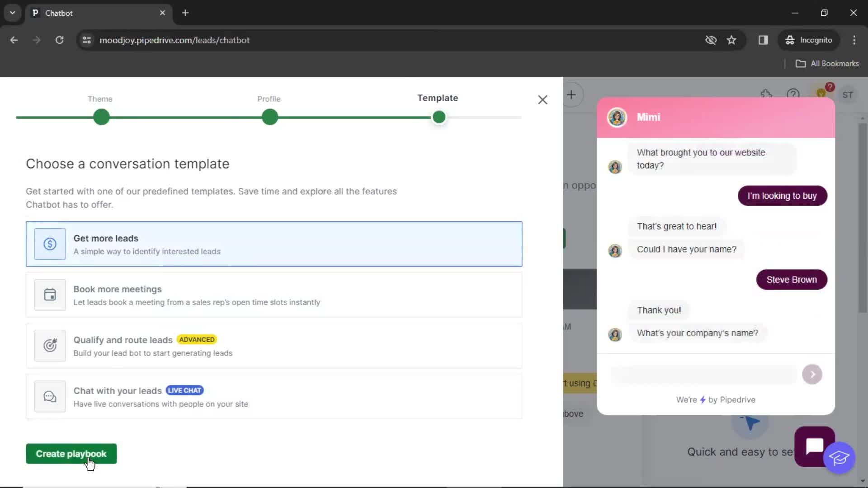Click the LIVE CHAT badge
Viewport: 868px width, 488px height.
click(x=184, y=390)
